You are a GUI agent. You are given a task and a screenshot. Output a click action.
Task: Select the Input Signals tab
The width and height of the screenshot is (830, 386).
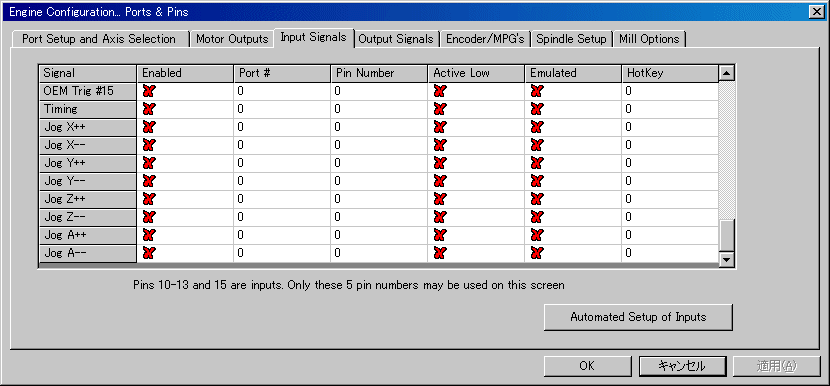[313, 37]
